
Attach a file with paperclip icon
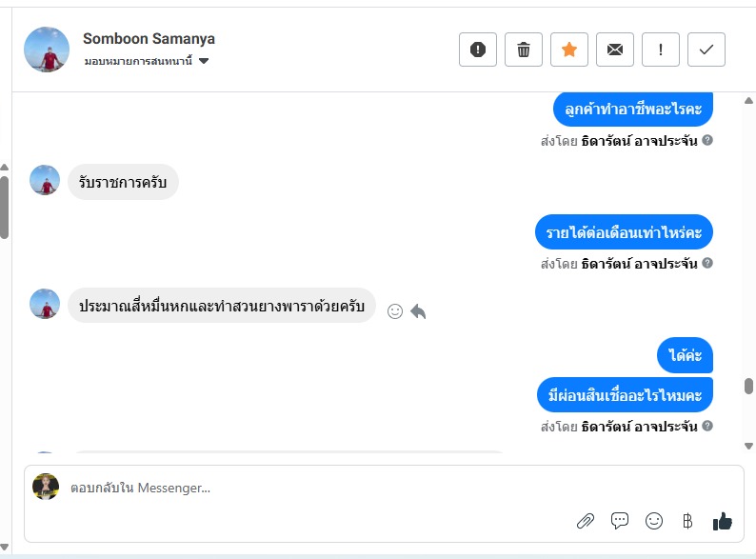[586, 521]
